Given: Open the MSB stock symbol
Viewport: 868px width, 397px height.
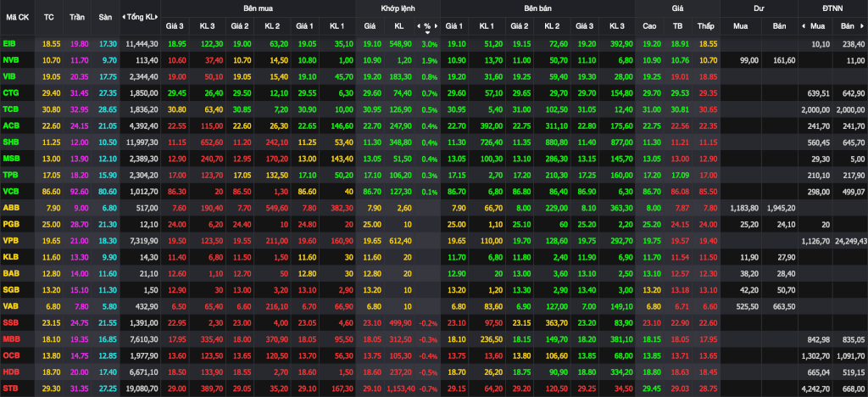Looking at the screenshot, I should pyautogui.click(x=10, y=158).
